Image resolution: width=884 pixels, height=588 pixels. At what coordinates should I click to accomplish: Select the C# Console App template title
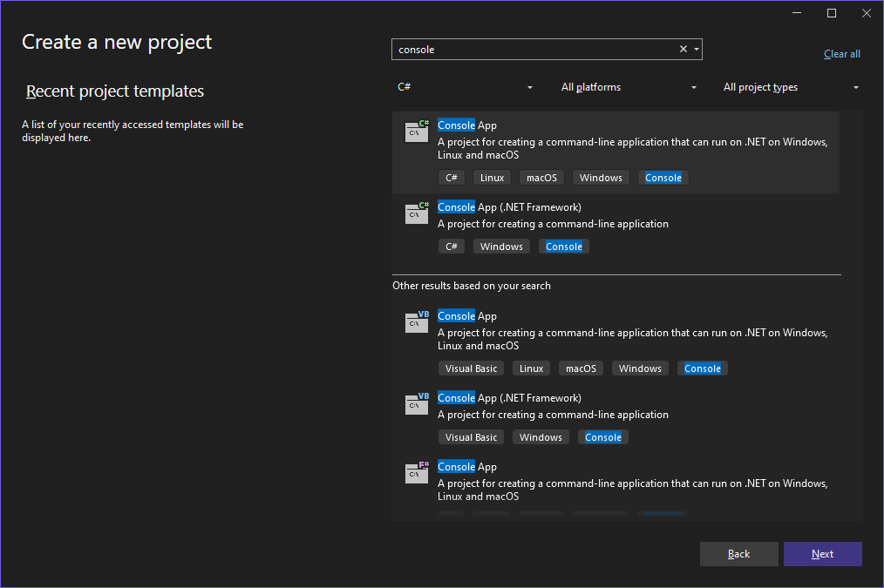point(466,125)
